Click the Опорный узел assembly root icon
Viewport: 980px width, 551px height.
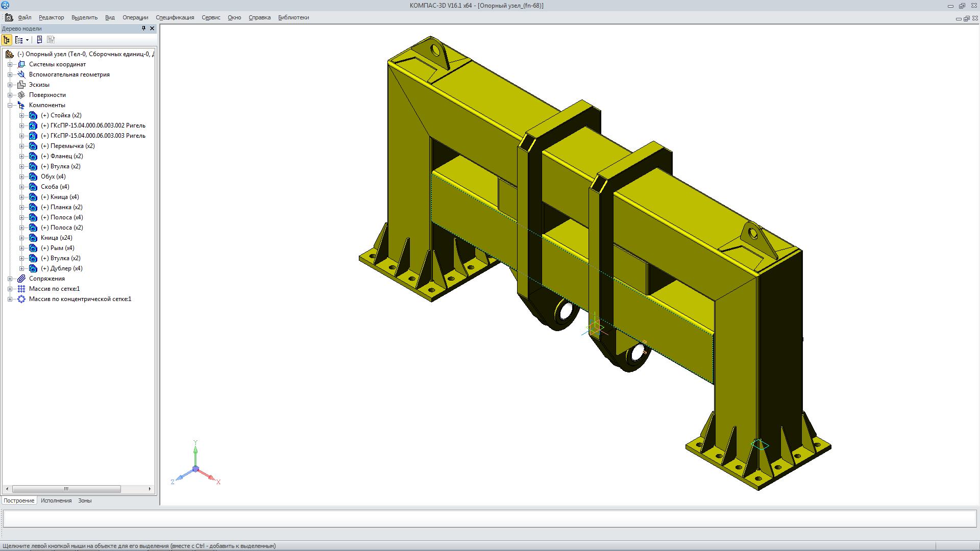(x=9, y=54)
